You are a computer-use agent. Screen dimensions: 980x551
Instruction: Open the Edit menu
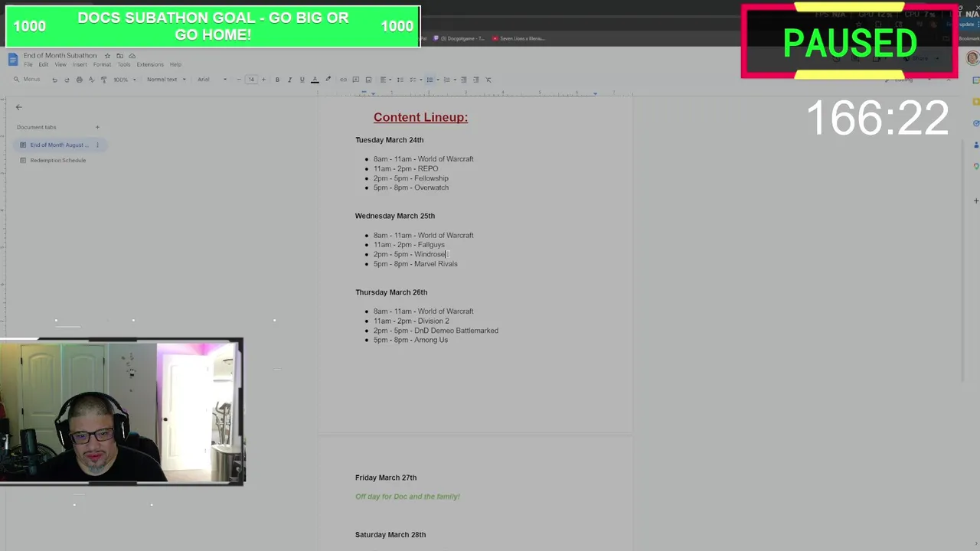(x=44, y=64)
